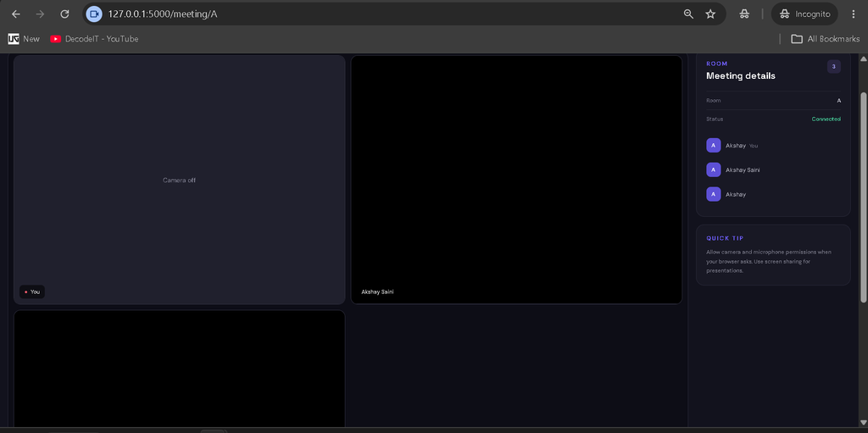868x433 pixels.
Task: Click avatar of last Akshay participant
Action: click(x=714, y=194)
